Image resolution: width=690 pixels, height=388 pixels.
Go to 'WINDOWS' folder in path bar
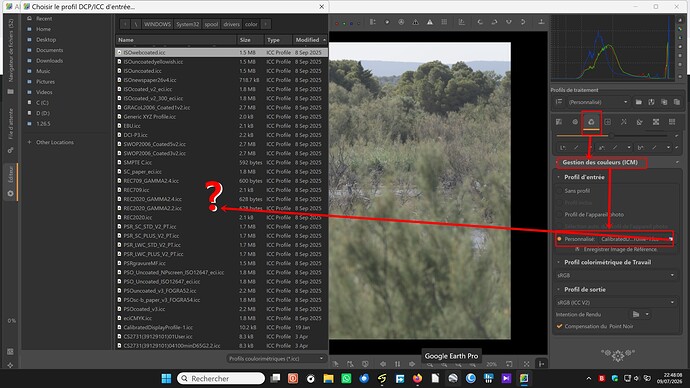pyautogui.click(x=157, y=24)
